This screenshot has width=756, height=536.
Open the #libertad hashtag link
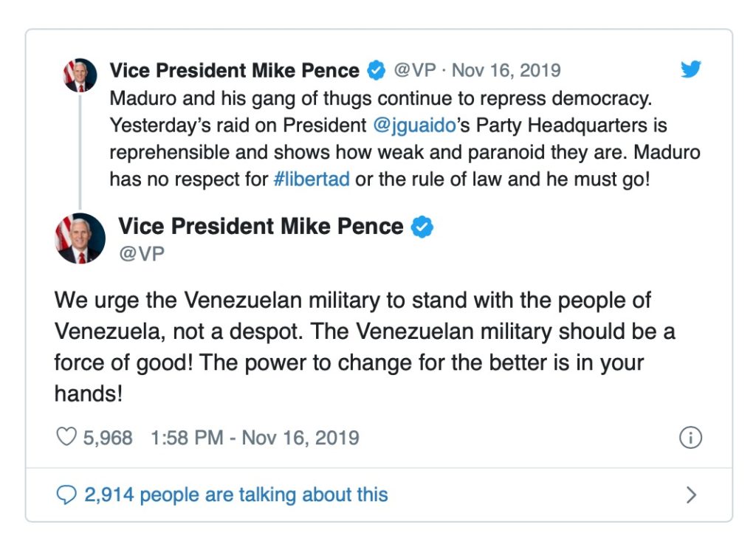(311, 179)
